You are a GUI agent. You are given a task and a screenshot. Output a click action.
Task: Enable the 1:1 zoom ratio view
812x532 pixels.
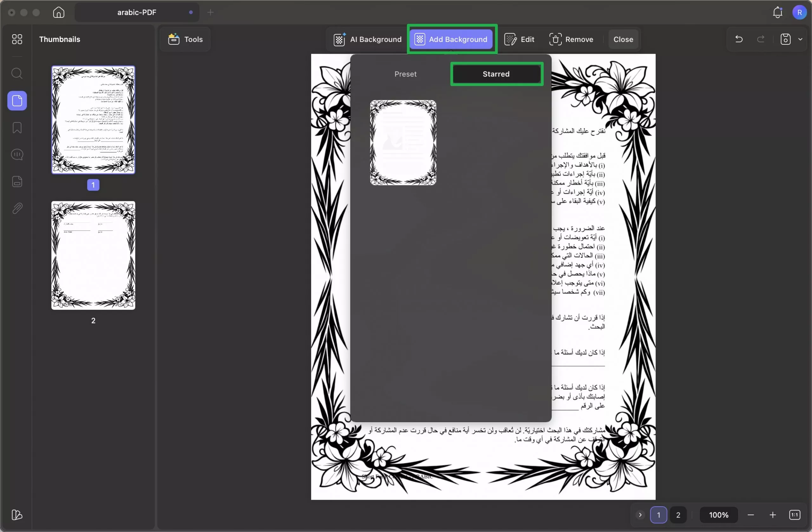(795, 515)
